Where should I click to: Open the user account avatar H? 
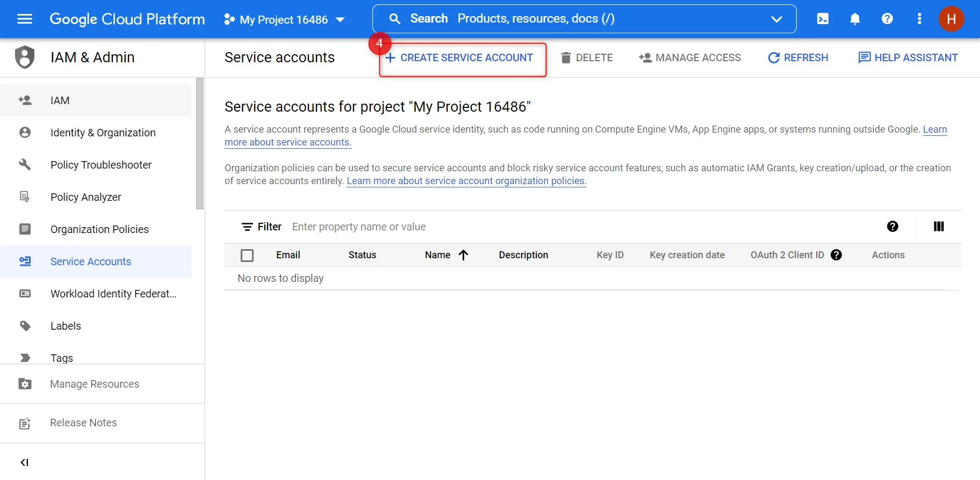(951, 19)
